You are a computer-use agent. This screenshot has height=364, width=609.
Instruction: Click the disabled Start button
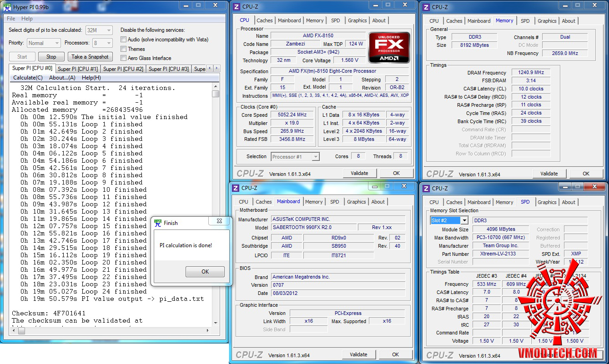[22, 57]
